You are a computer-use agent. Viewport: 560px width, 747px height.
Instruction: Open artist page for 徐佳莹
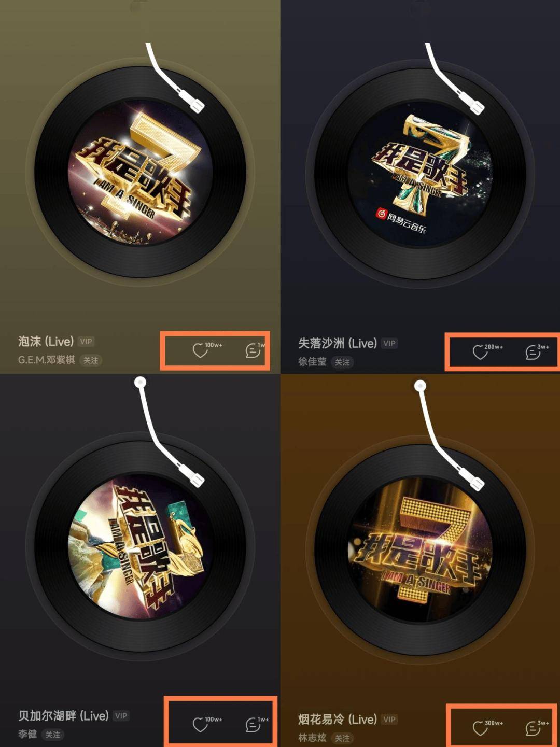pyautogui.click(x=312, y=362)
